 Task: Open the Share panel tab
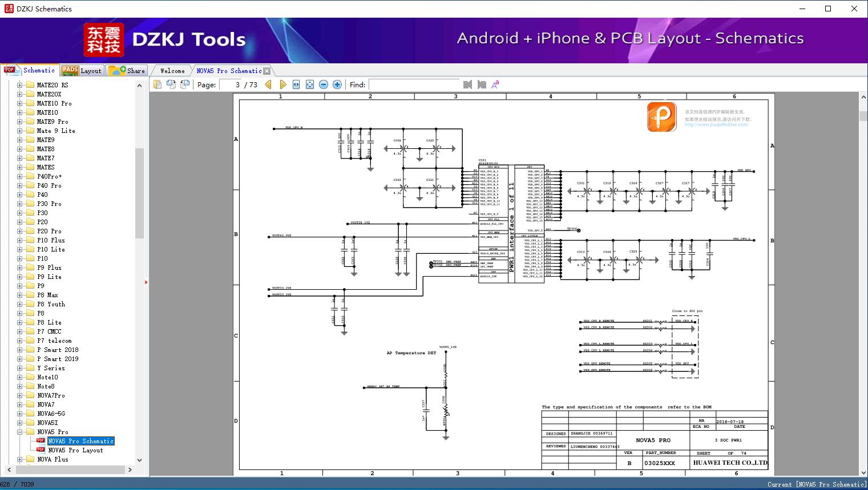[x=127, y=71]
